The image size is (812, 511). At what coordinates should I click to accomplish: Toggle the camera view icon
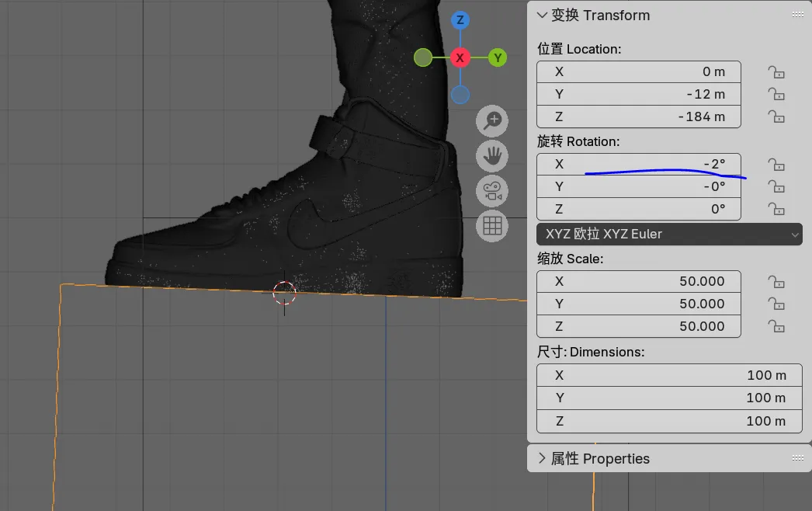click(492, 191)
